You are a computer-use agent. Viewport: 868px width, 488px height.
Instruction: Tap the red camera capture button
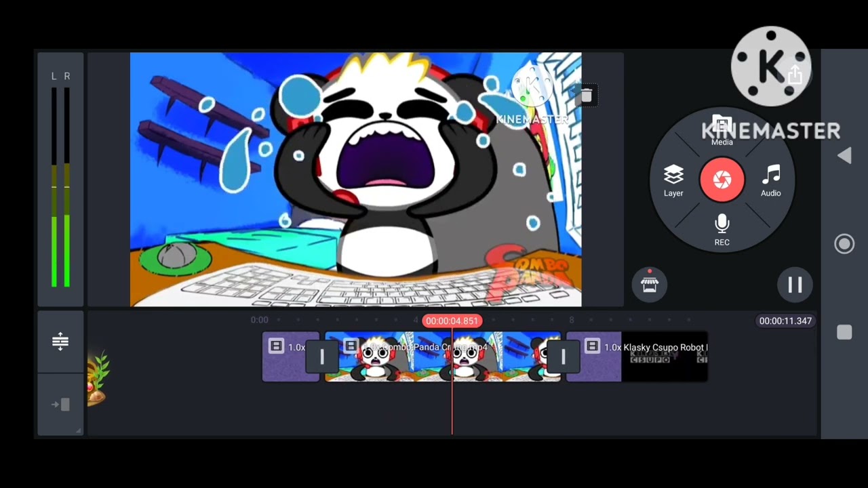[722, 180]
